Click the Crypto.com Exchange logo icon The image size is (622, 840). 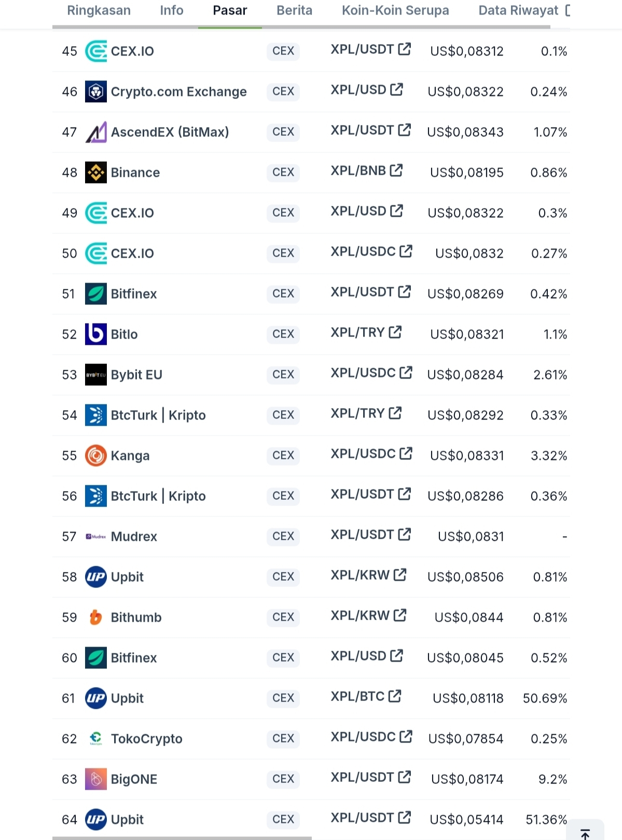96,92
